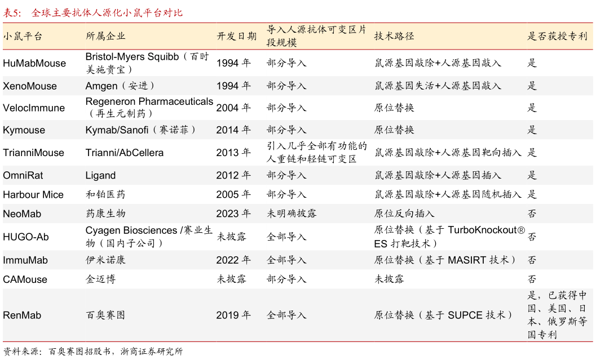Click the 伊米诺康 company cell

pyautogui.click(x=105, y=260)
